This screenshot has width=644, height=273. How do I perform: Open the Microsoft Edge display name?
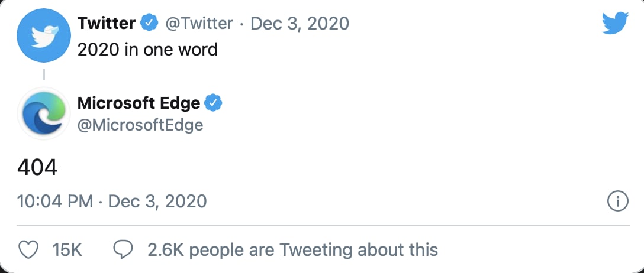pos(139,103)
